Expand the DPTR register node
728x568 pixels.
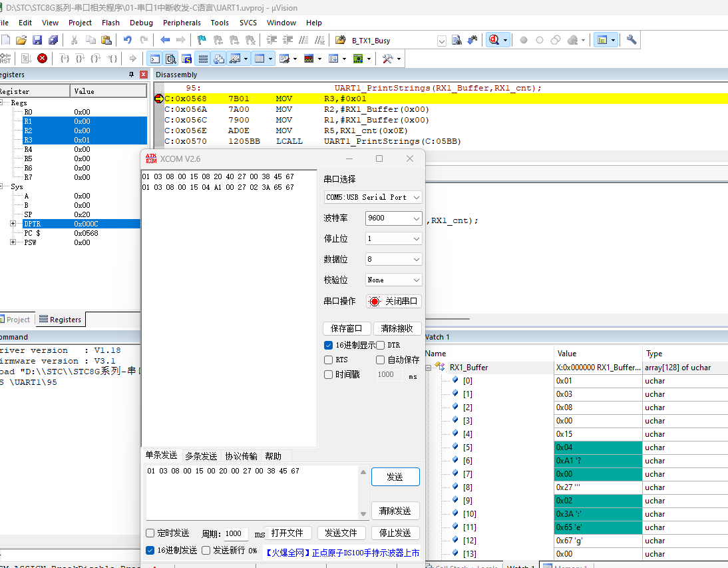13,223
